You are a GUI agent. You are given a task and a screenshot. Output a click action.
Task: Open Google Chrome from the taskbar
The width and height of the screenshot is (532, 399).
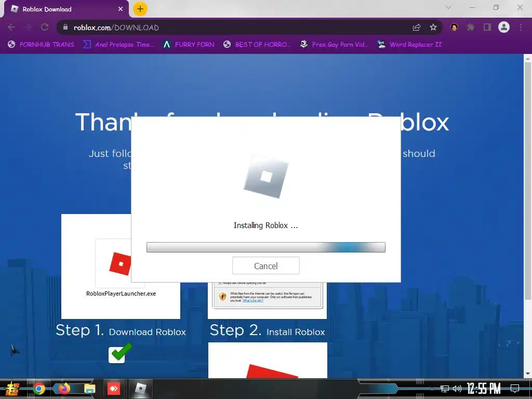[38, 389]
